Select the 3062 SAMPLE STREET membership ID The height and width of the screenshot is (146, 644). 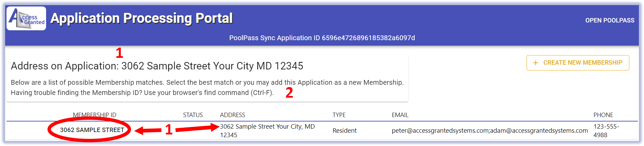92,130
